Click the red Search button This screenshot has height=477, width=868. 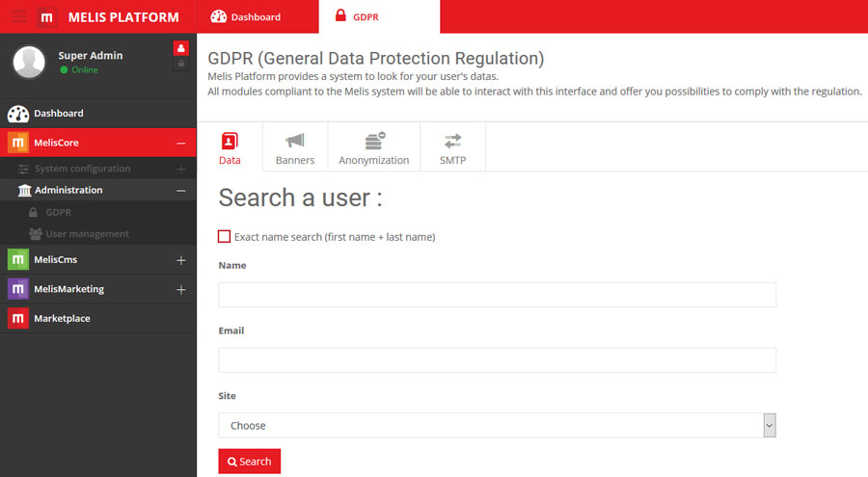coord(249,462)
